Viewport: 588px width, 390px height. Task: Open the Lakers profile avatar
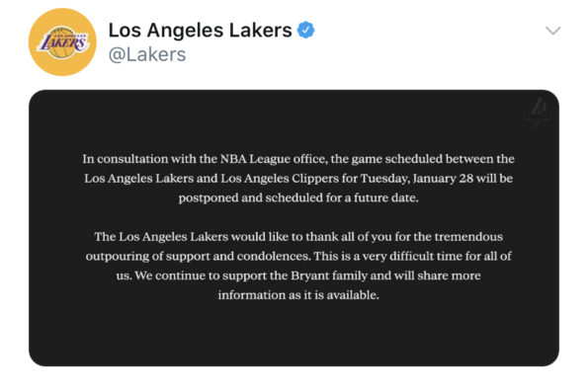click(62, 41)
